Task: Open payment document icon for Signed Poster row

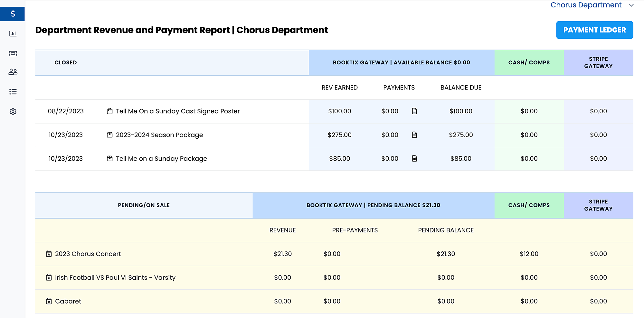Action: (x=414, y=111)
